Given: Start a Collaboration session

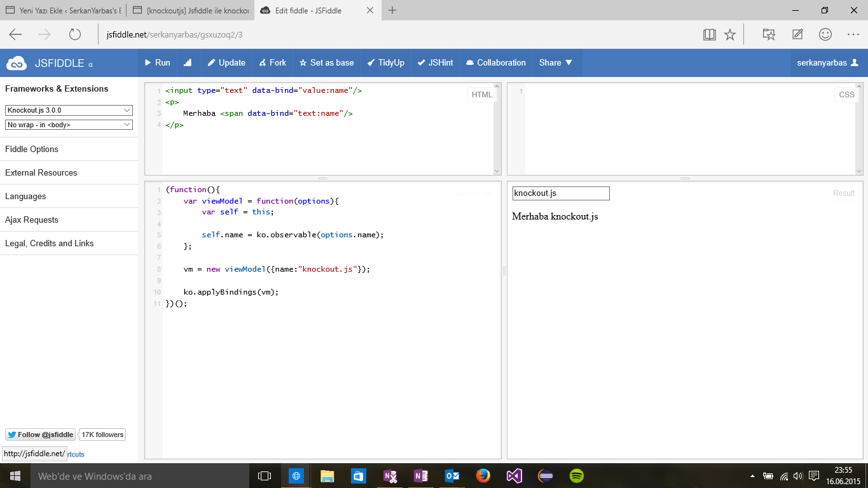Looking at the screenshot, I should [496, 62].
